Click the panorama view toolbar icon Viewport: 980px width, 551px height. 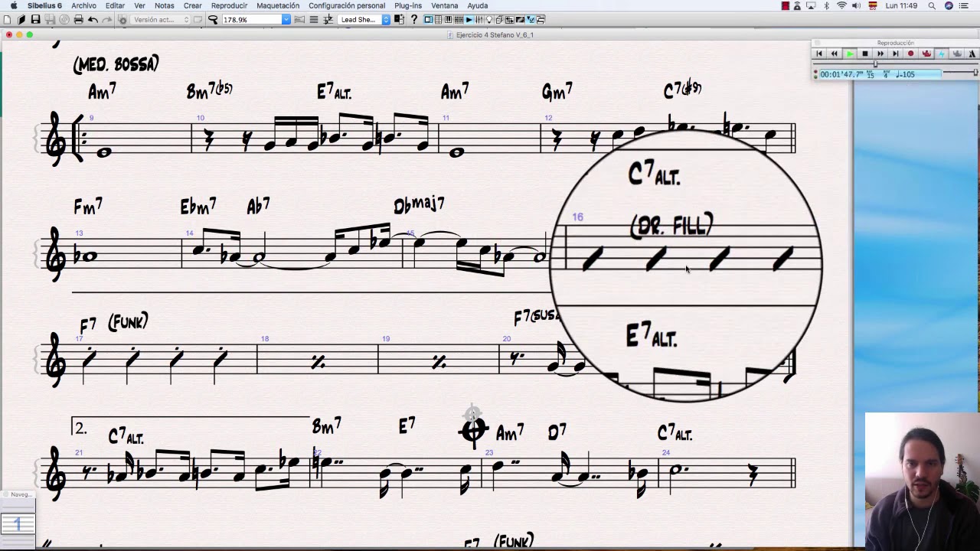pyautogui.click(x=299, y=19)
